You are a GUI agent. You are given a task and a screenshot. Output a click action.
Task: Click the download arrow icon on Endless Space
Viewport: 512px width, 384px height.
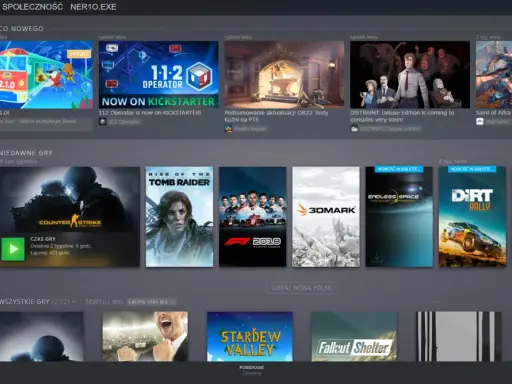click(x=376, y=257)
